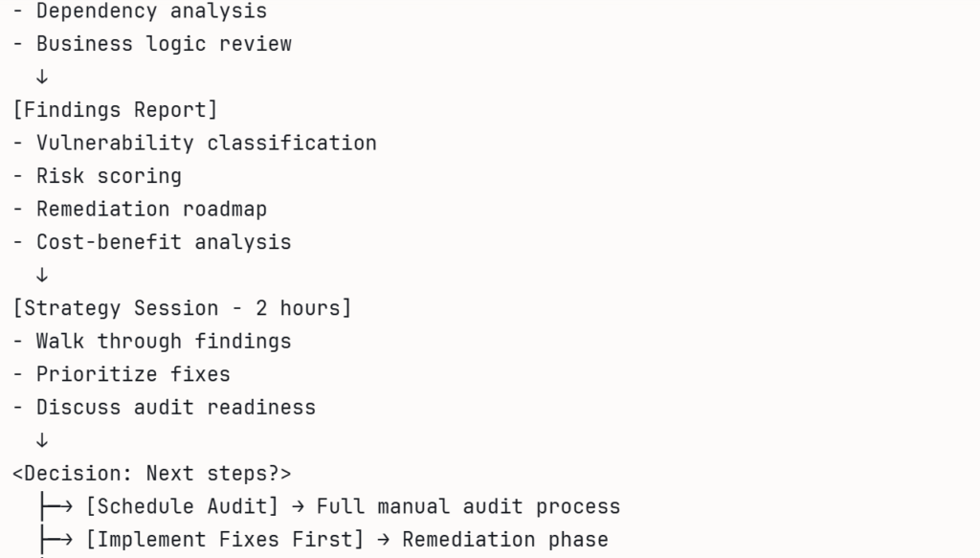Click the down arrow below Discuss audit readiness
This screenshot has height=558, width=980.
(x=41, y=439)
